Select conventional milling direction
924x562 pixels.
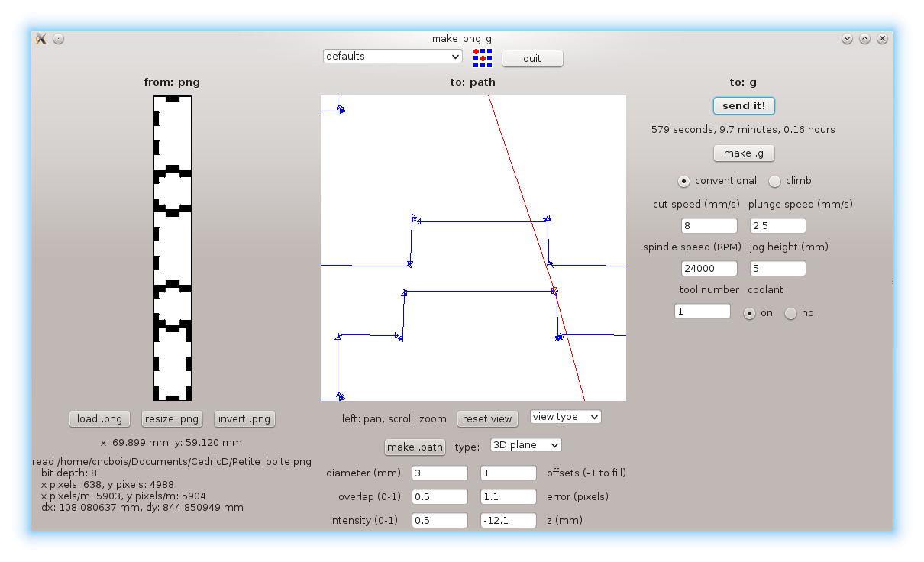(x=684, y=181)
